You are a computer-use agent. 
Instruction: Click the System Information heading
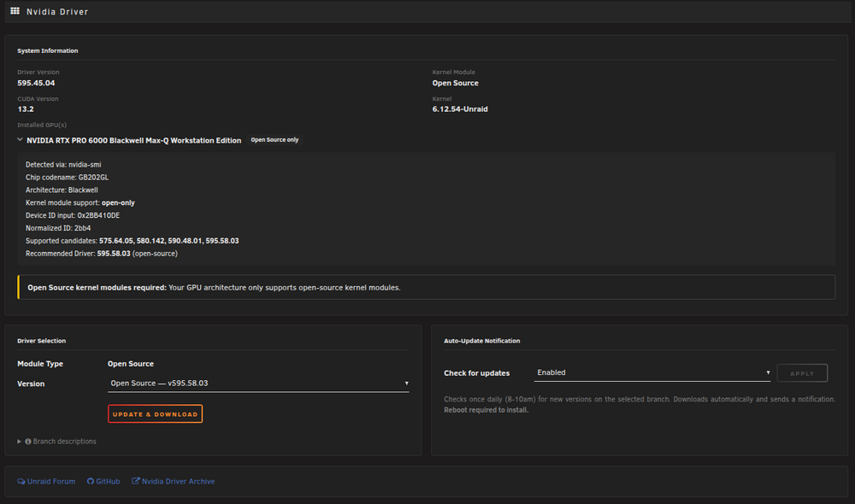(x=47, y=50)
